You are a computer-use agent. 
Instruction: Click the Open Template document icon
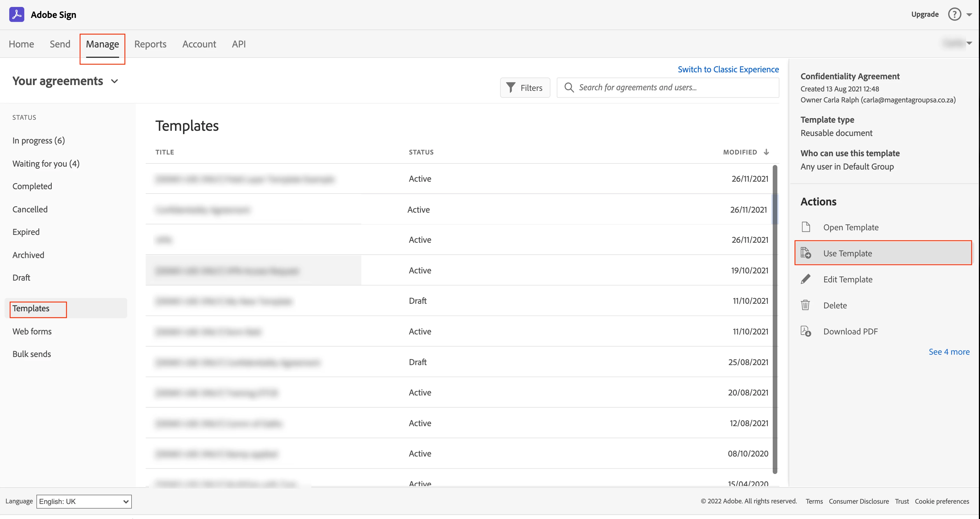pos(806,227)
